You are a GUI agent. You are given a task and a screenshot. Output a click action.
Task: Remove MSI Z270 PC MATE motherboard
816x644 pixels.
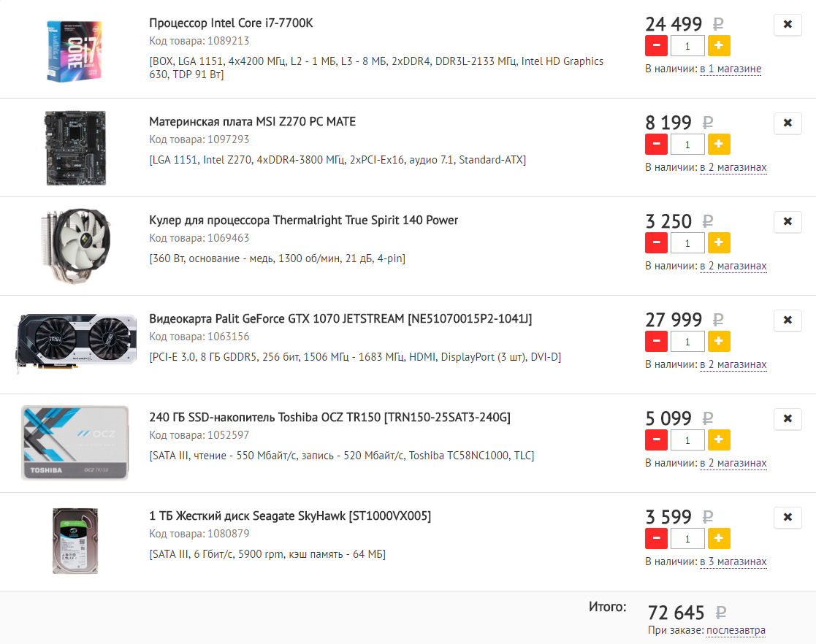(787, 123)
